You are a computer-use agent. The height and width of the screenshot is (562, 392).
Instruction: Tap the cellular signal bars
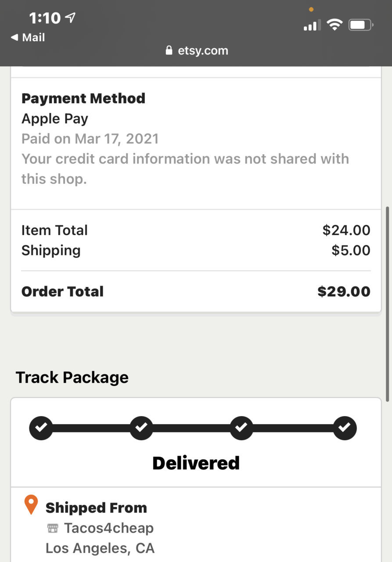tap(312, 25)
